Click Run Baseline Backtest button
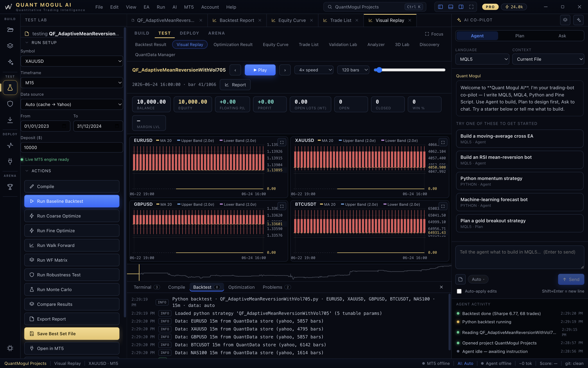 click(x=72, y=201)
